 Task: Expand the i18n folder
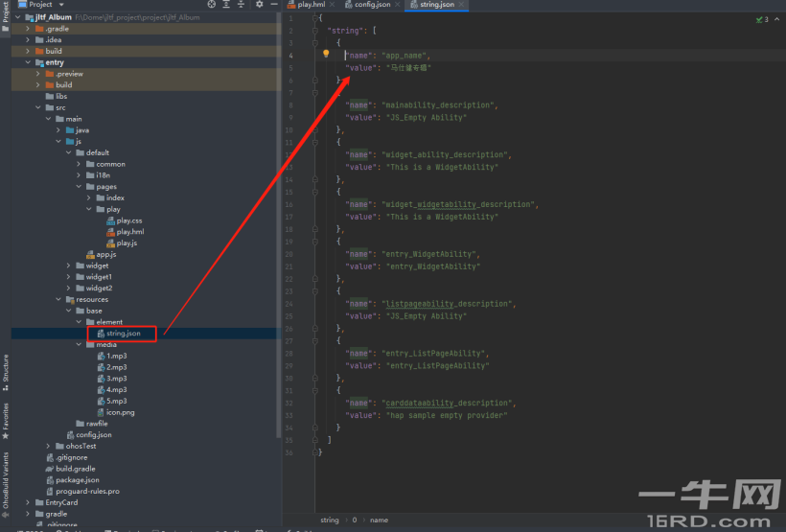point(79,175)
